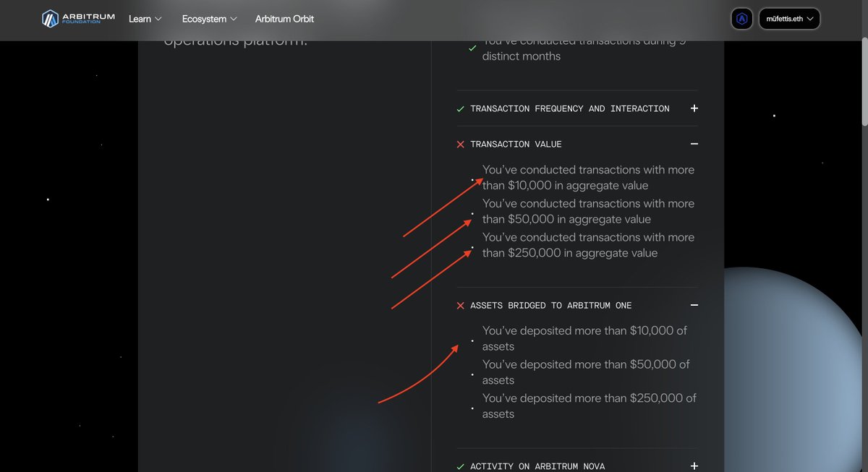This screenshot has height=472, width=868.
Task: Click green checkmark beside Transaction Frequency
Action: coord(461,109)
